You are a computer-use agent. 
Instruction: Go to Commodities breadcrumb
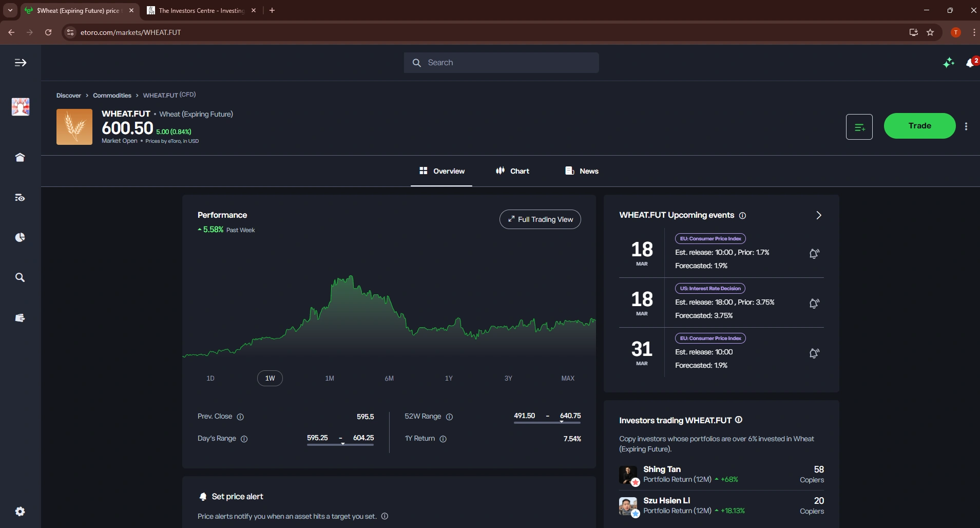tap(112, 96)
